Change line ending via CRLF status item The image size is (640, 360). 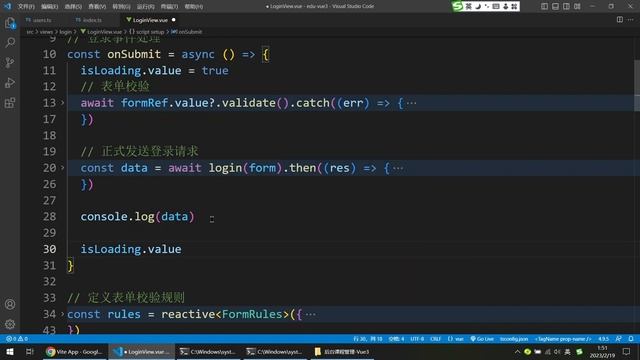click(x=436, y=339)
